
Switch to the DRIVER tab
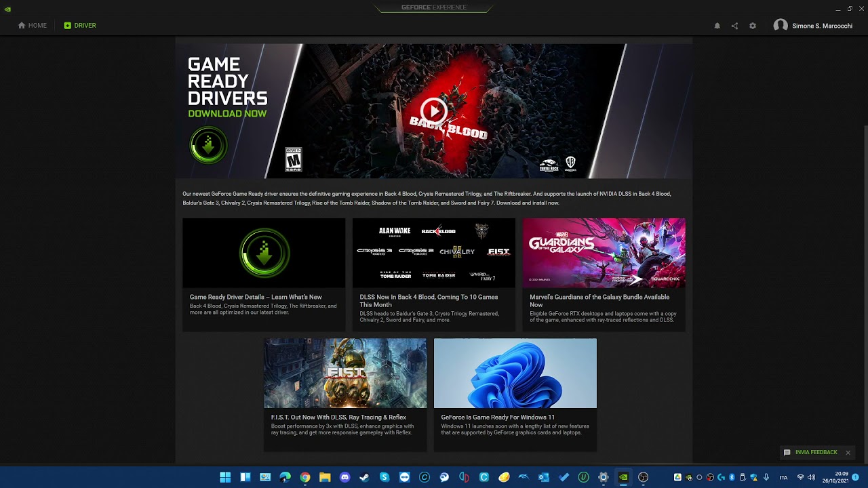(x=80, y=26)
